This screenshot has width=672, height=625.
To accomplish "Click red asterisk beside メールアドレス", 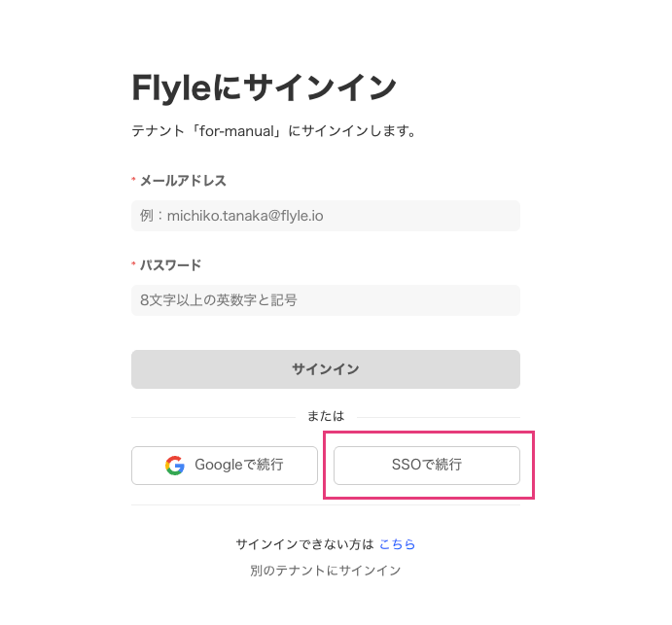I will click(133, 181).
